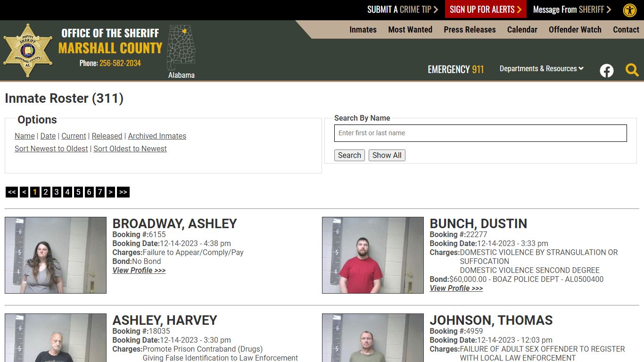Image resolution: width=644 pixels, height=362 pixels.
Task: Click the Show All button
Action: [x=387, y=155]
